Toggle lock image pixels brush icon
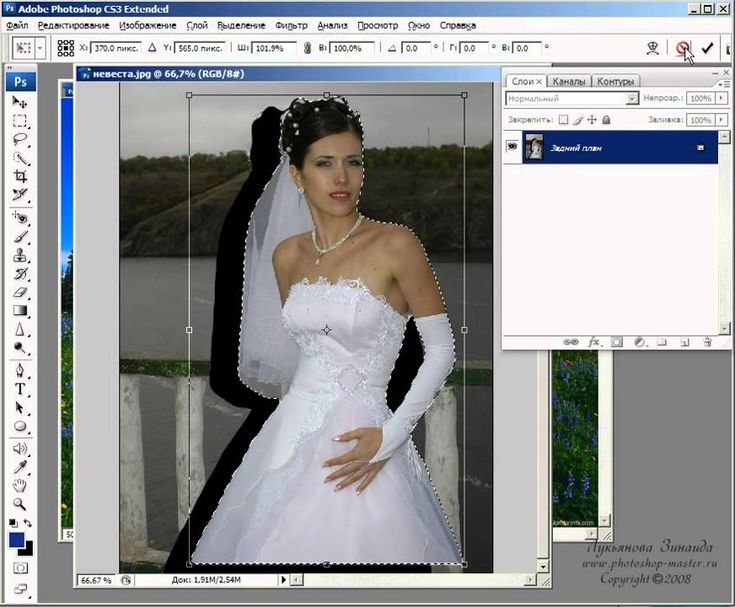This screenshot has width=735, height=607. coord(578,120)
